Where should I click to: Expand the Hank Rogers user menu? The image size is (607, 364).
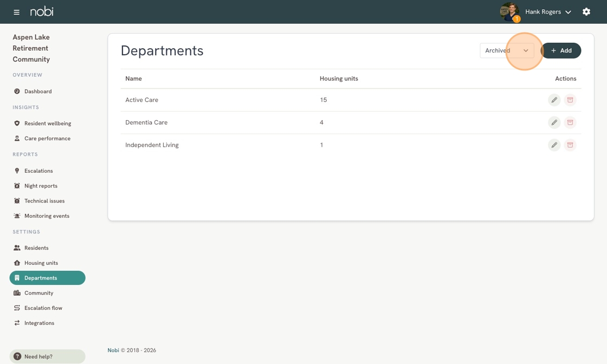click(x=548, y=12)
